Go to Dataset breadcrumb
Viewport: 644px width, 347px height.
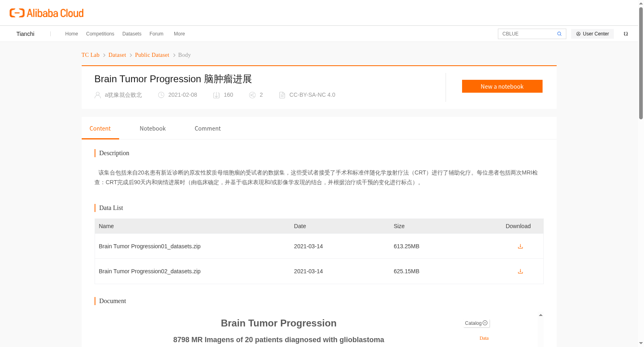[117, 55]
